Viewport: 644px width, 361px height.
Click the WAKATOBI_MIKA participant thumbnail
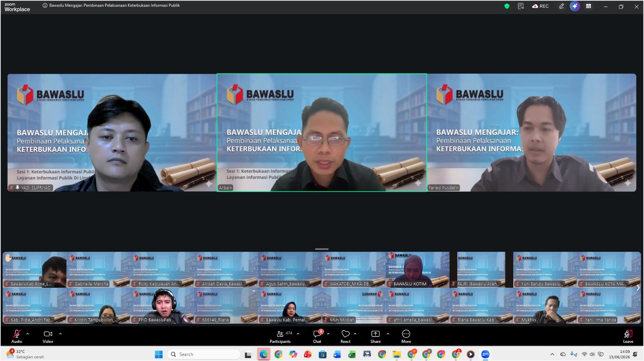tap(354, 270)
